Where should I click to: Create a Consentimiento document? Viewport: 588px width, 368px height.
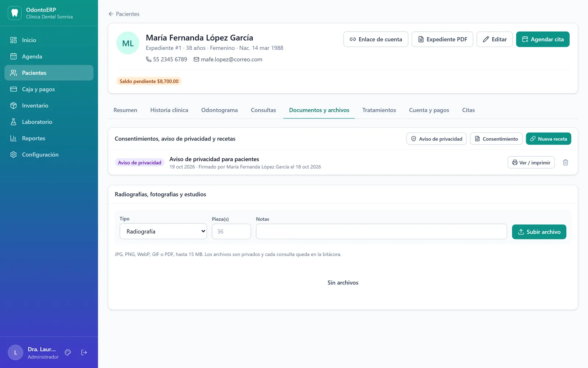(496, 139)
